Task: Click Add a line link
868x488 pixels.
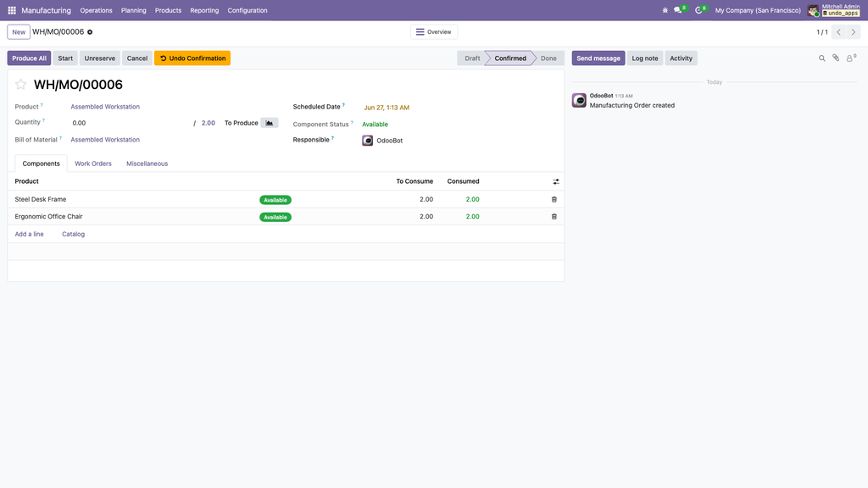Action: coord(30,234)
